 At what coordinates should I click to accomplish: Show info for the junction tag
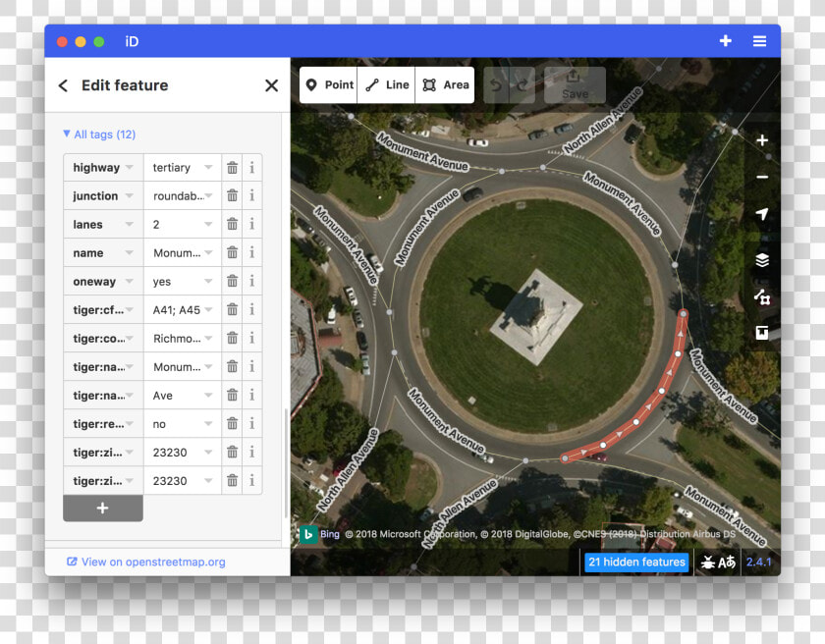252,196
